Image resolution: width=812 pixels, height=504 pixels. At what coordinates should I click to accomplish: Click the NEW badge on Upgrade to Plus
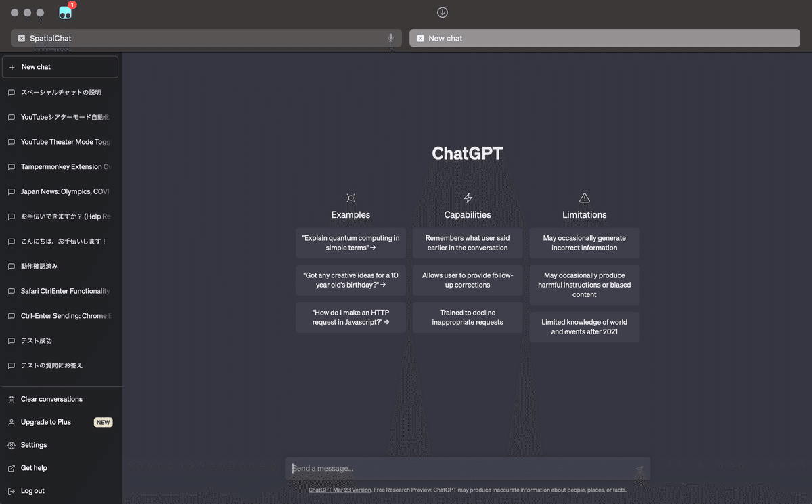[103, 423]
